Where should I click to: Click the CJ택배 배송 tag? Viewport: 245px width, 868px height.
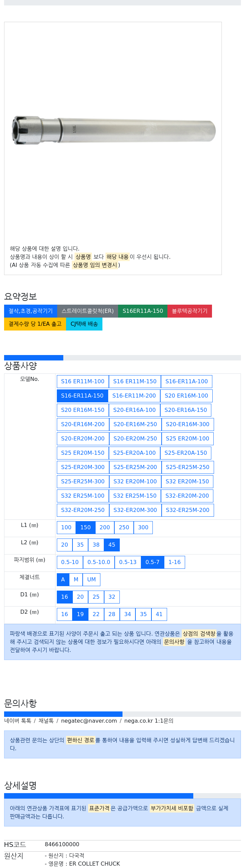84,324
